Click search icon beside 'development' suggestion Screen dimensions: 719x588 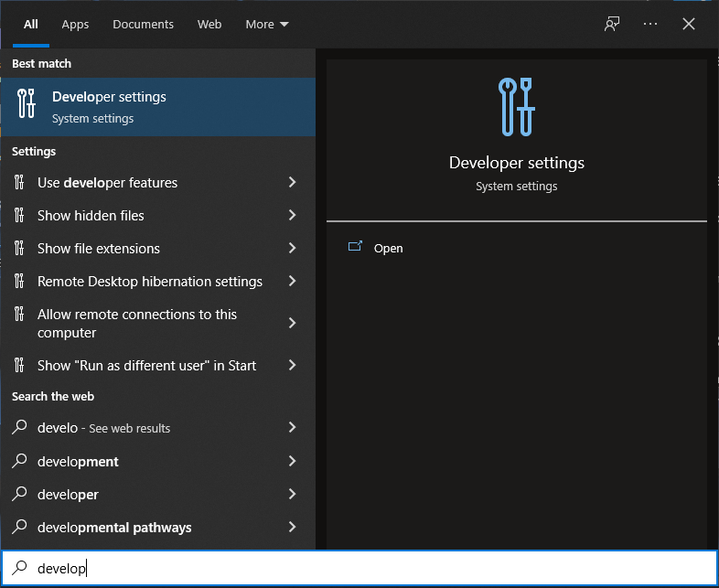tap(19, 461)
